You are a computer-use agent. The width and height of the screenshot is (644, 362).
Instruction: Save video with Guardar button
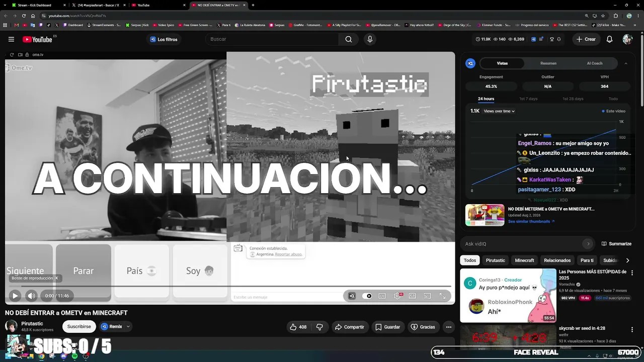[x=388, y=327]
